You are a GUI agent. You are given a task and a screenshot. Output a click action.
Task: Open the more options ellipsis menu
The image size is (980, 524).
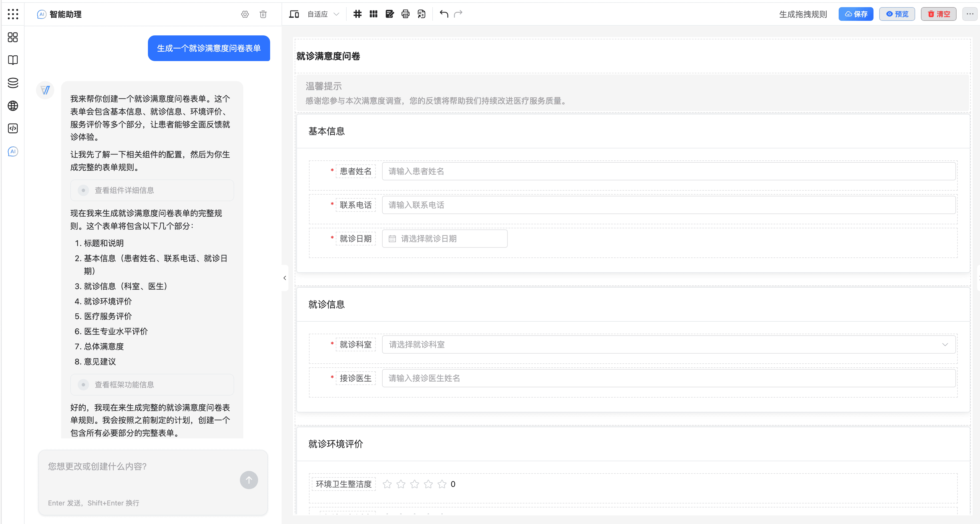tap(970, 14)
